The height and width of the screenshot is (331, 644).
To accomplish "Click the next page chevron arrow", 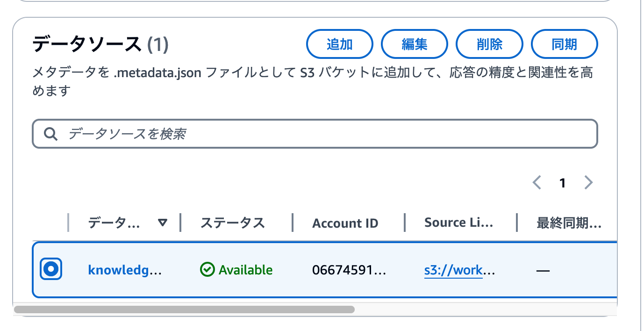I will pyautogui.click(x=588, y=182).
